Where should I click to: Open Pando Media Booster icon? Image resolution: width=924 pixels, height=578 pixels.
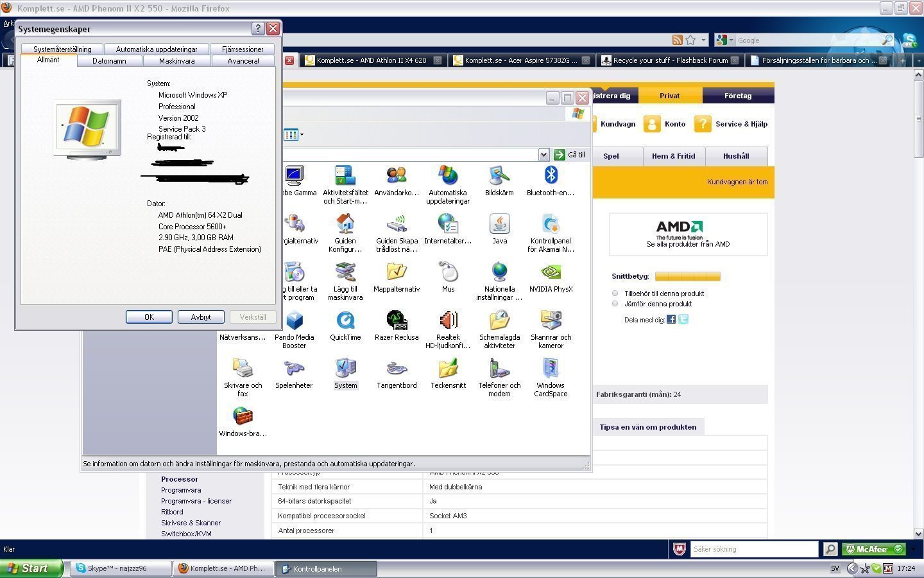294,329
